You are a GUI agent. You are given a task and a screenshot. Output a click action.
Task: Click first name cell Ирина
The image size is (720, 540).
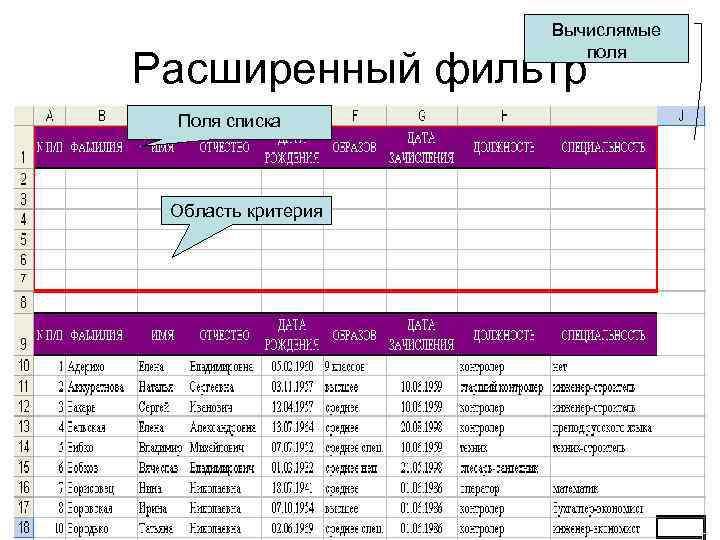(x=163, y=508)
